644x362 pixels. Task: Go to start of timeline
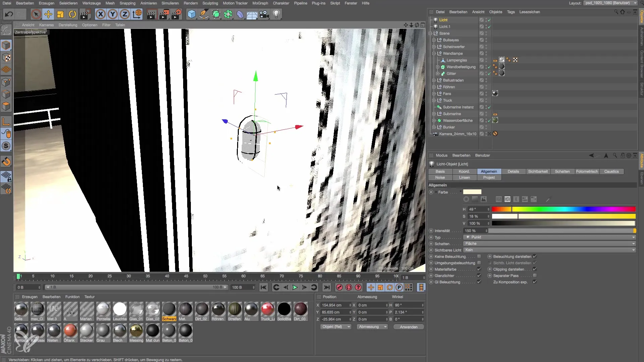click(x=264, y=287)
